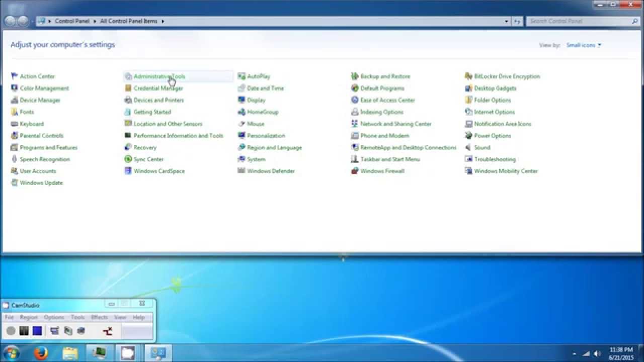The image size is (644, 362).
Task: Show hidden icons in system tray
Action: [575, 353]
